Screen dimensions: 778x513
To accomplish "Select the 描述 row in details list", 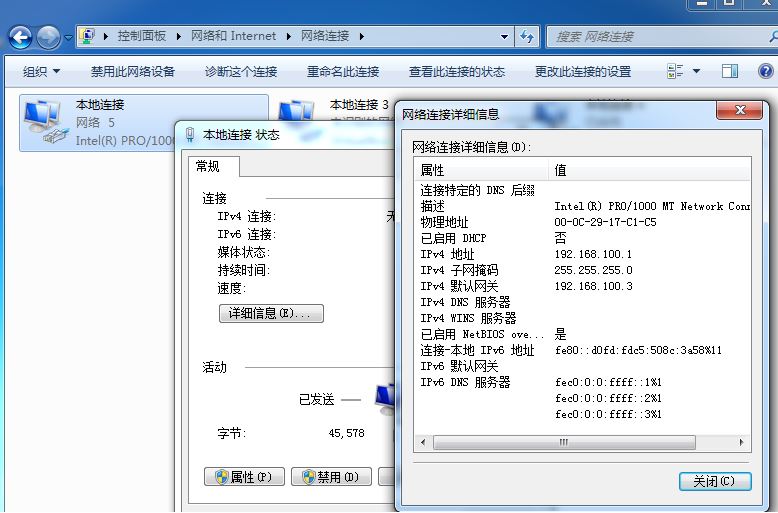I will click(583, 206).
